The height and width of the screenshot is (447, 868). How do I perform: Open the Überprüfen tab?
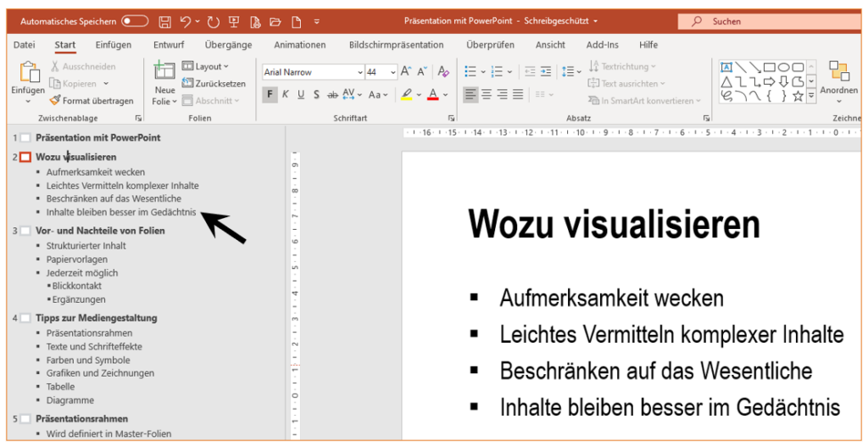(x=491, y=45)
